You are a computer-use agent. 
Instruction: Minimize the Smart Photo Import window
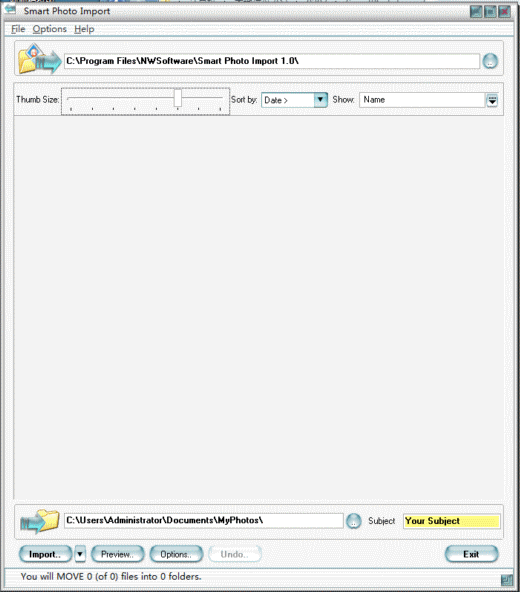(x=476, y=12)
